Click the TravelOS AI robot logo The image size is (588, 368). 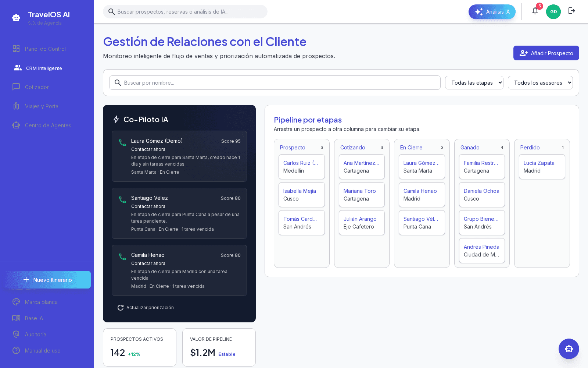[16, 17]
